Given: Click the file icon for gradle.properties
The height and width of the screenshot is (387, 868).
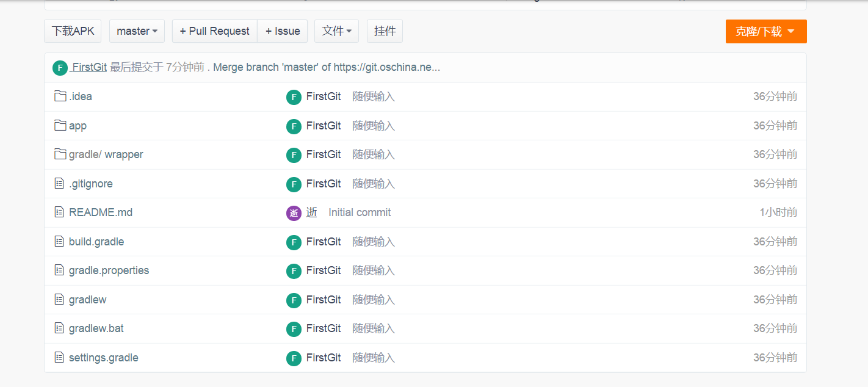Looking at the screenshot, I should (59, 270).
